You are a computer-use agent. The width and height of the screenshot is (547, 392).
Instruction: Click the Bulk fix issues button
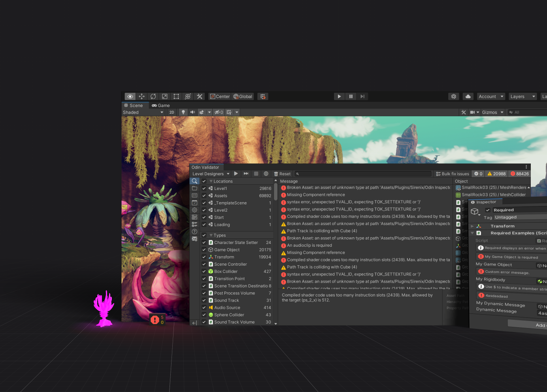click(x=452, y=174)
